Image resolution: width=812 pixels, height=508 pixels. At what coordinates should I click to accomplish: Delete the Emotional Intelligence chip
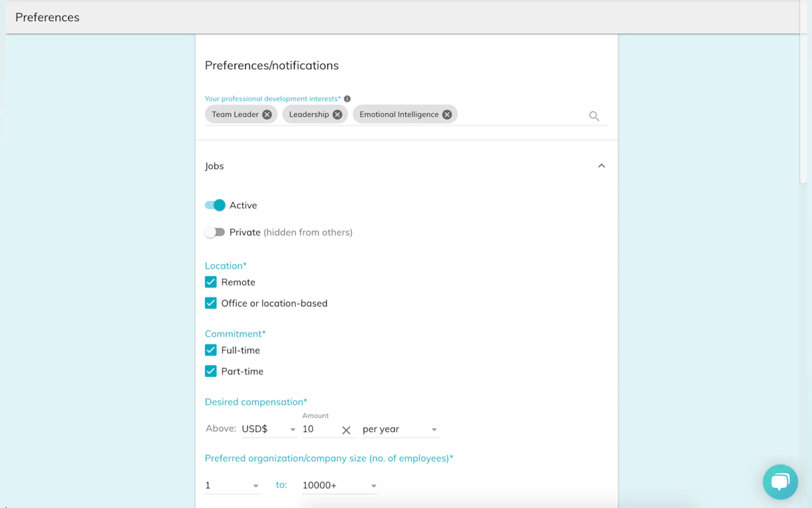(x=447, y=115)
